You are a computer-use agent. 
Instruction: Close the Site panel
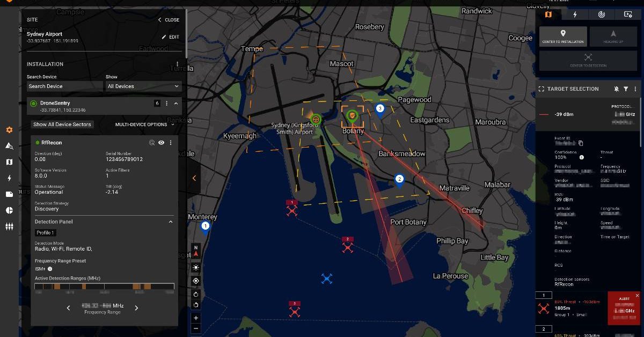[x=169, y=20]
